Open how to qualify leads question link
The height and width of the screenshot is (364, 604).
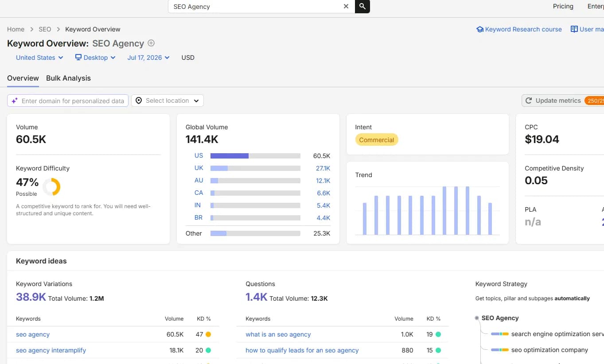coord(302,350)
